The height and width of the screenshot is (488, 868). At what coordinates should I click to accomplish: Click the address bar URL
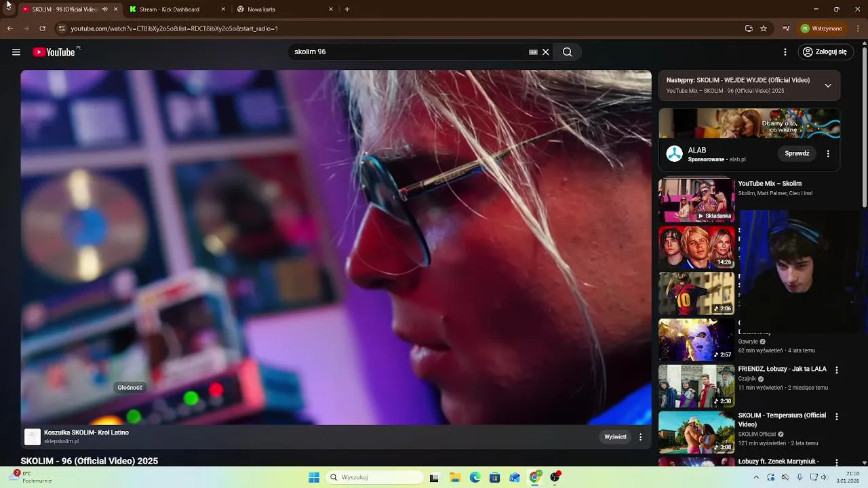(174, 28)
